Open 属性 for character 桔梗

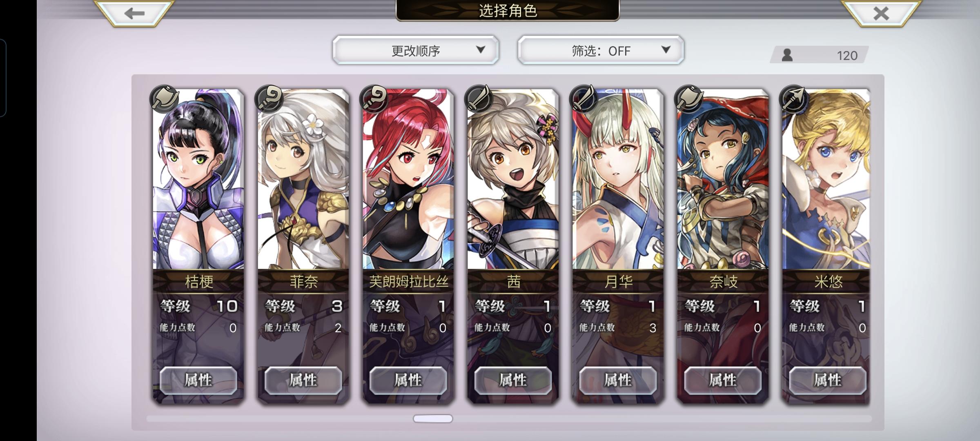pyautogui.click(x=198, y=381)
